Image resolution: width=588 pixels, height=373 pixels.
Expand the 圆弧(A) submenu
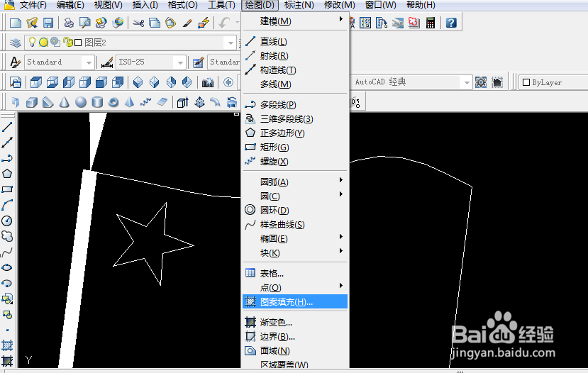[x=295, y=182]
